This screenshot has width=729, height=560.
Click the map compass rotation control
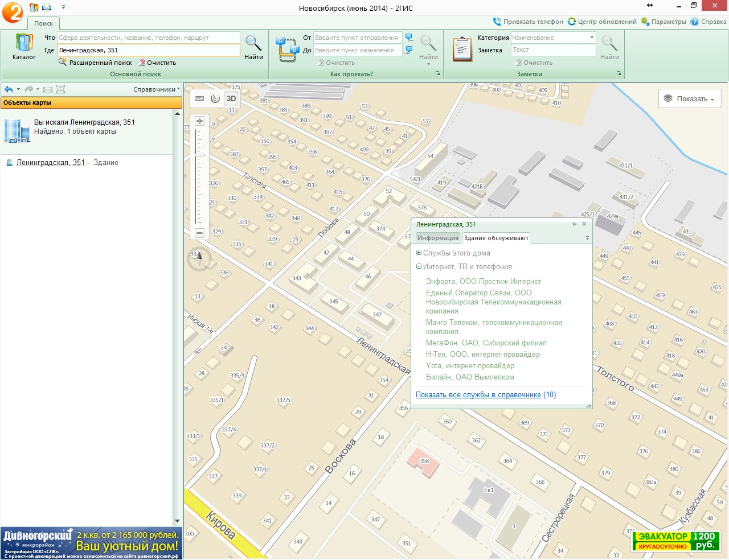click(x=199, y=260)
